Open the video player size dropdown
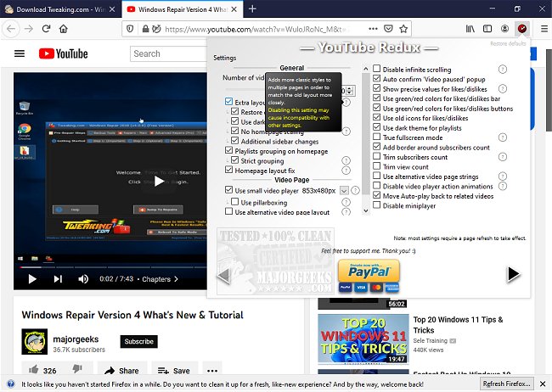The image size is (552, 392). coord(344,191)
